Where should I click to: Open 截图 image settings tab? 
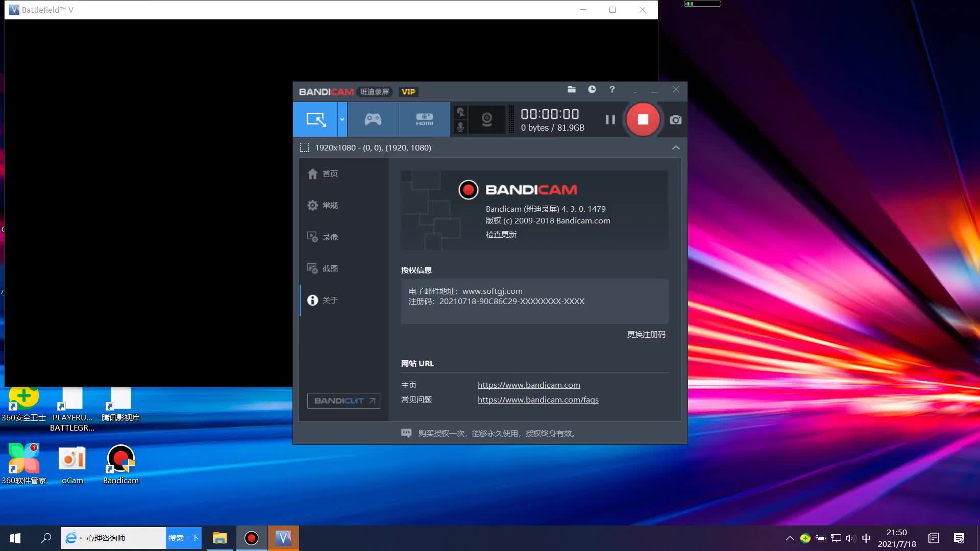tap(344, 268)
